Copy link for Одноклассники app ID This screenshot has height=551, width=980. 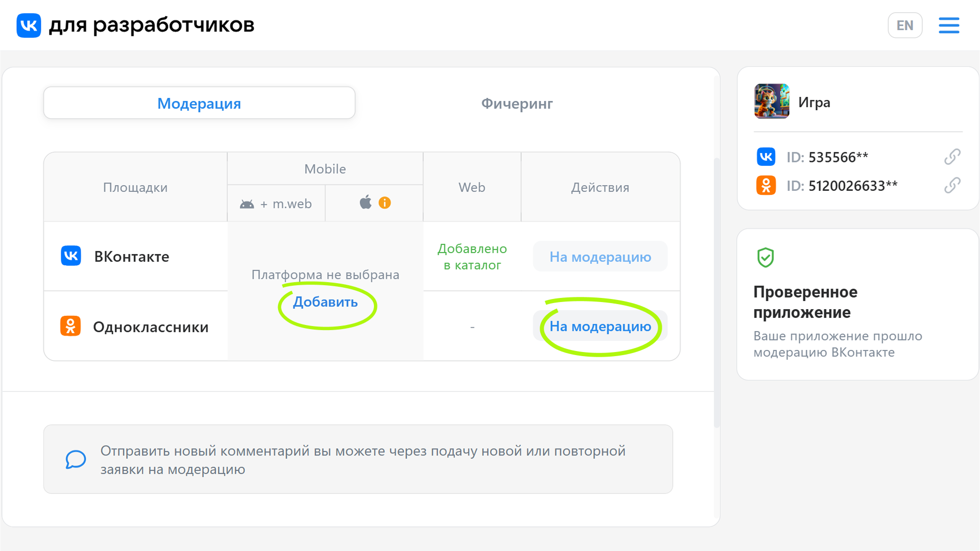[952, 185]
